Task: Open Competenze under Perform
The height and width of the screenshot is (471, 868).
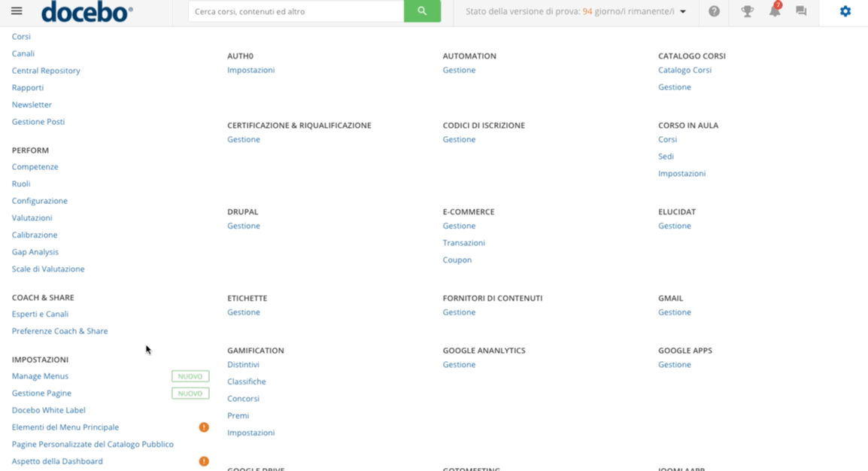Action: click(35, 166)
